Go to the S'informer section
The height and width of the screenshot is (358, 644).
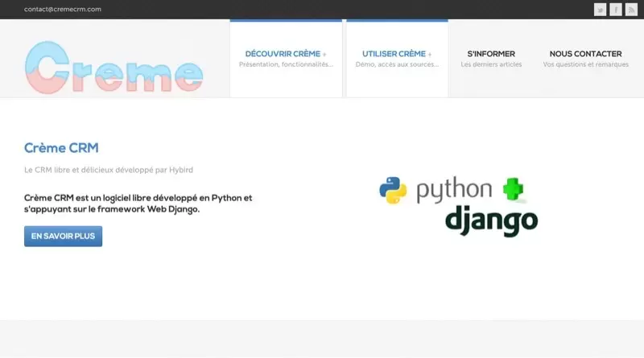click(x=491, y=59)
